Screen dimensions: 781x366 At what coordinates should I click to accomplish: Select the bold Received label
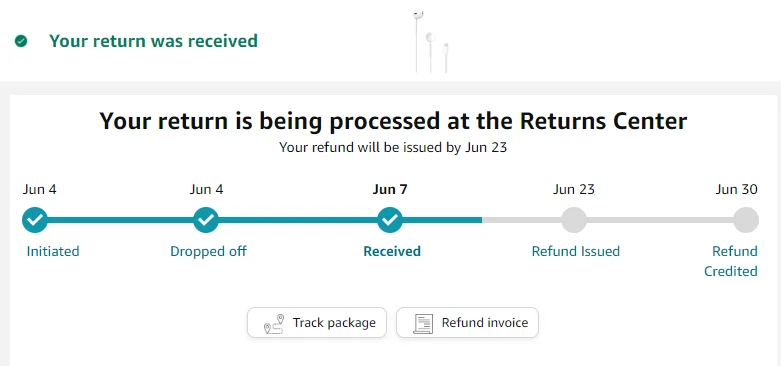click(x=392, y=251)
